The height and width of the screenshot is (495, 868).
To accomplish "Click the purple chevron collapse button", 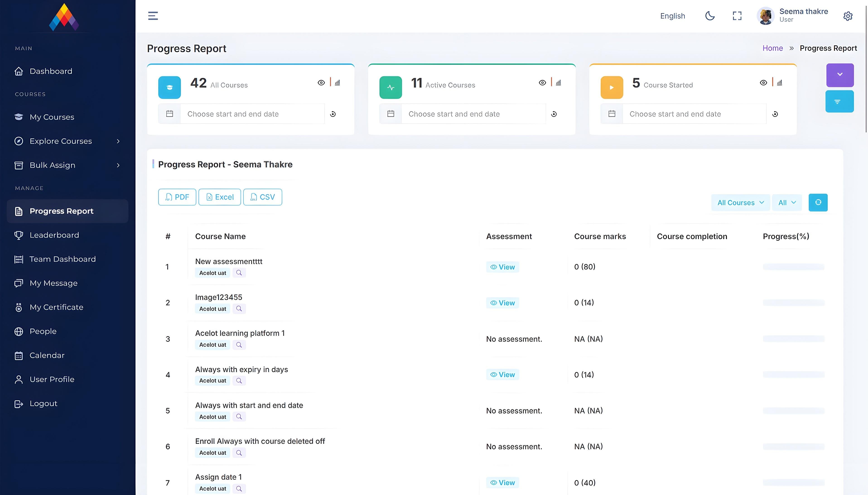I will [839, 75].
